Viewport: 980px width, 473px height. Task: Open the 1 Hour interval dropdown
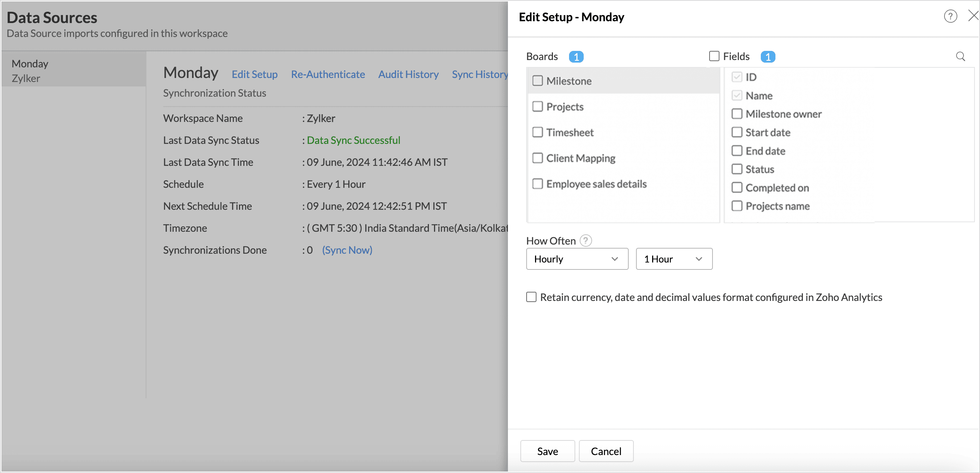(674, 259)
